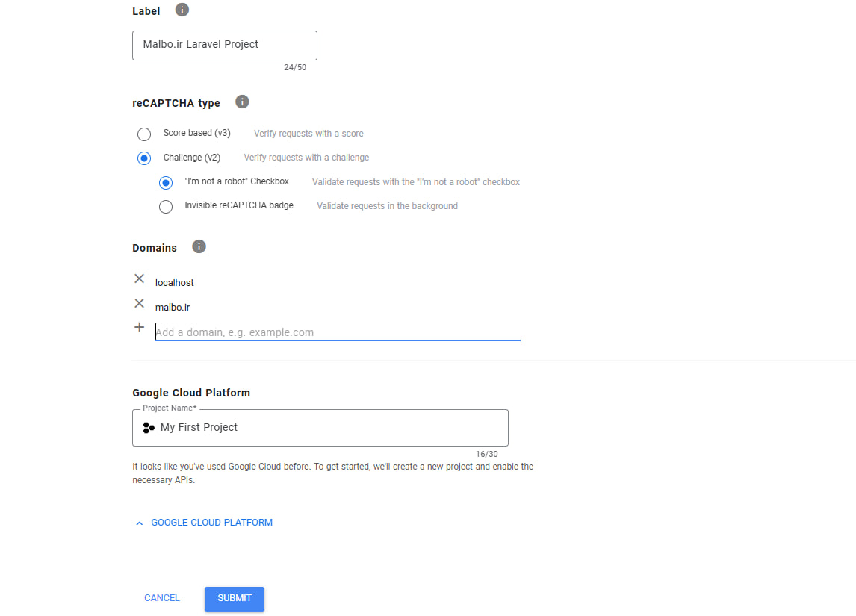Select the Challenge (v2) radio button
Viewport: 856px width, 616px height.
pyautogui.click(x=144, y=158)
